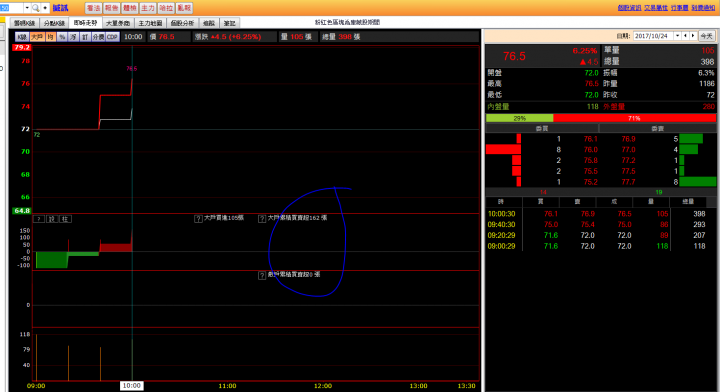Toggle the K線 chart mode button
The image size is (720, 392).
(x=22, y=37)
